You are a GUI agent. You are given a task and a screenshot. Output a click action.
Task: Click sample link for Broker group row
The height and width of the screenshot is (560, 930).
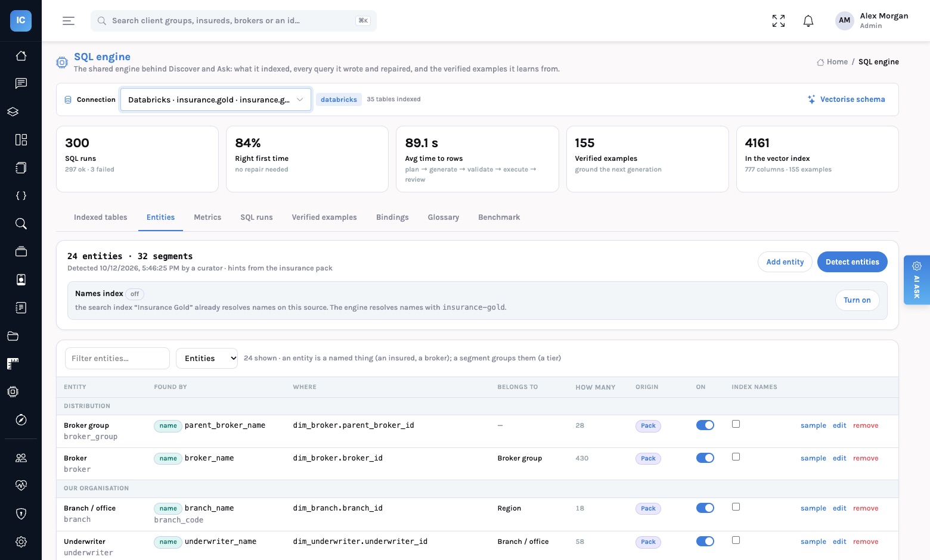tap(813, 425)
